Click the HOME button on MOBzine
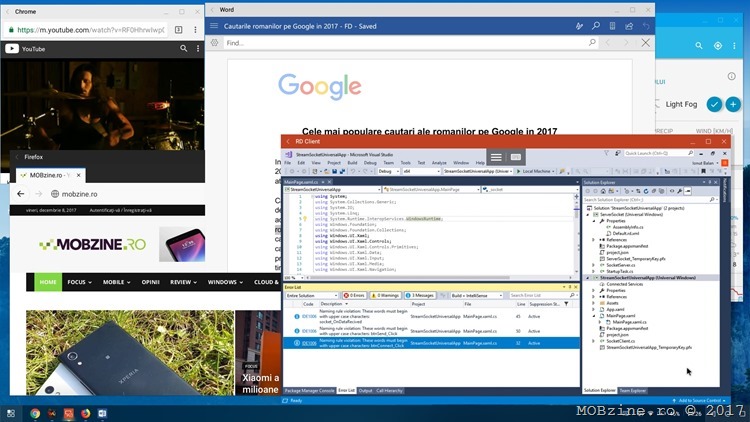This screenshot has height=422, width=750. (x=48, y=282)
